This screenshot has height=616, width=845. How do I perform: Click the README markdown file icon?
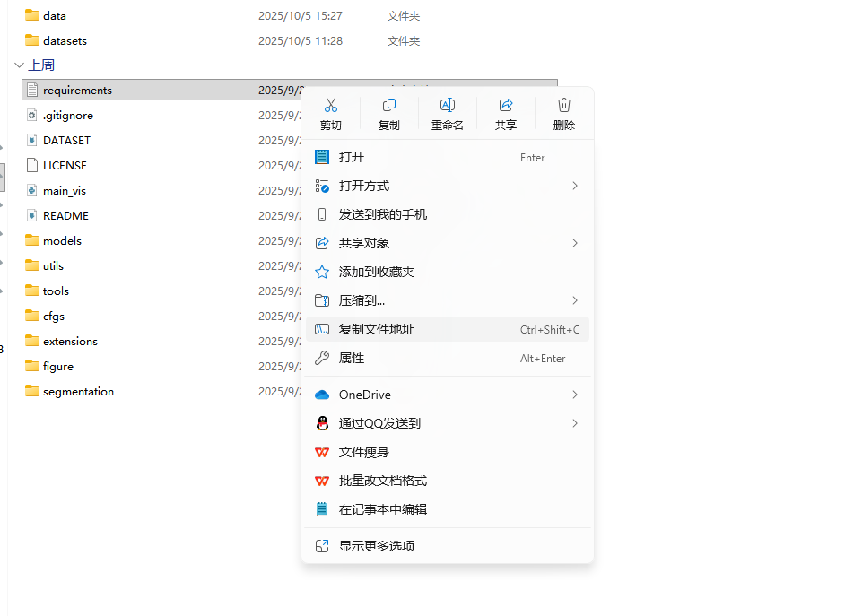[x=32, y=215]
